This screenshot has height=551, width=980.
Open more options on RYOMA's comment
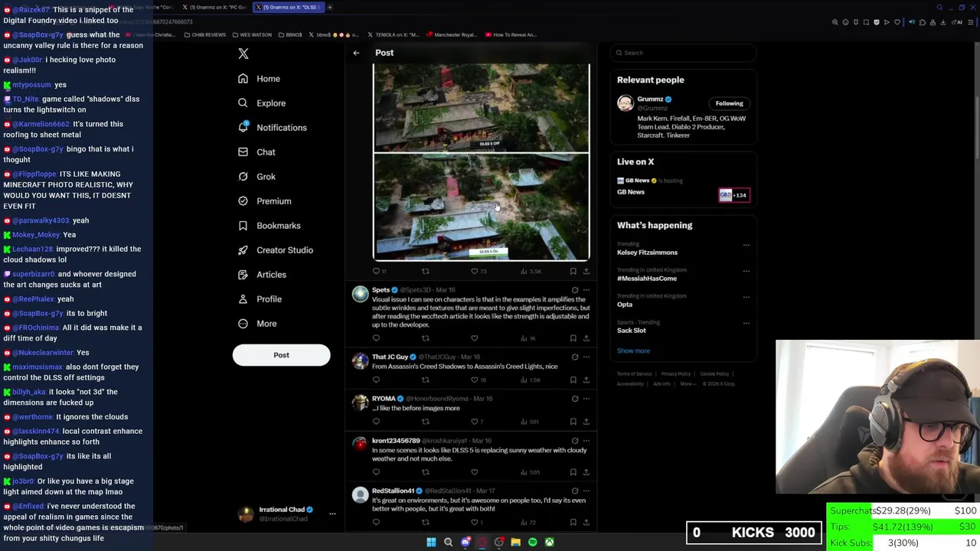pyautogui.click(x=586, y=399)
